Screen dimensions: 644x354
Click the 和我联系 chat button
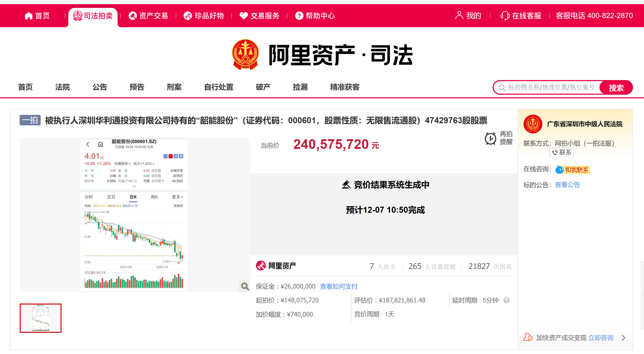click(x=573, y=170)
